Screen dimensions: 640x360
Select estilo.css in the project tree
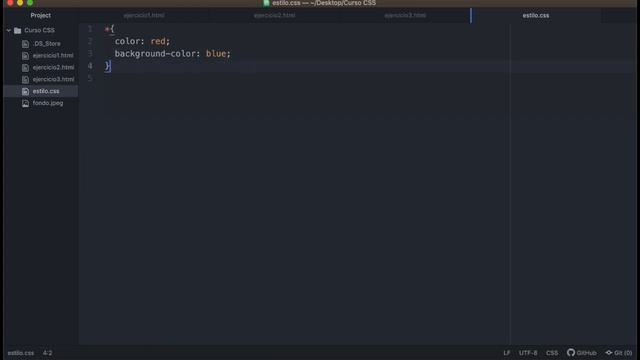[x=46, y=91]
